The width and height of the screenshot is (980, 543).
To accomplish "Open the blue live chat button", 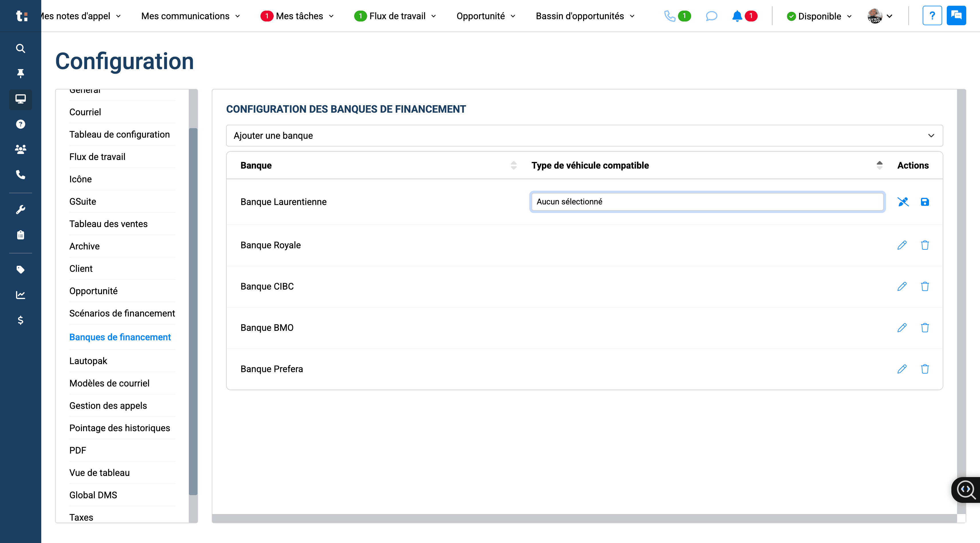I will 956,15.
